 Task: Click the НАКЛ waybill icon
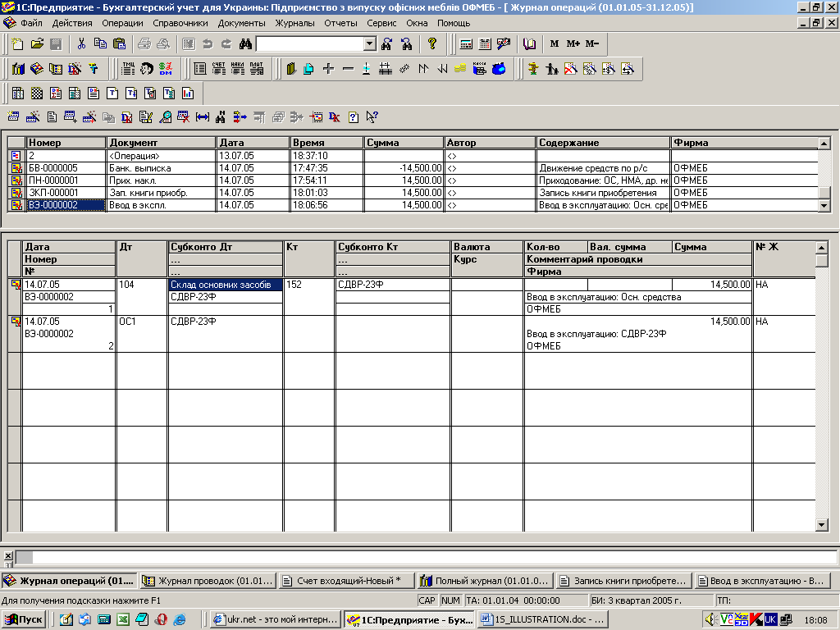tap(237, 69)
